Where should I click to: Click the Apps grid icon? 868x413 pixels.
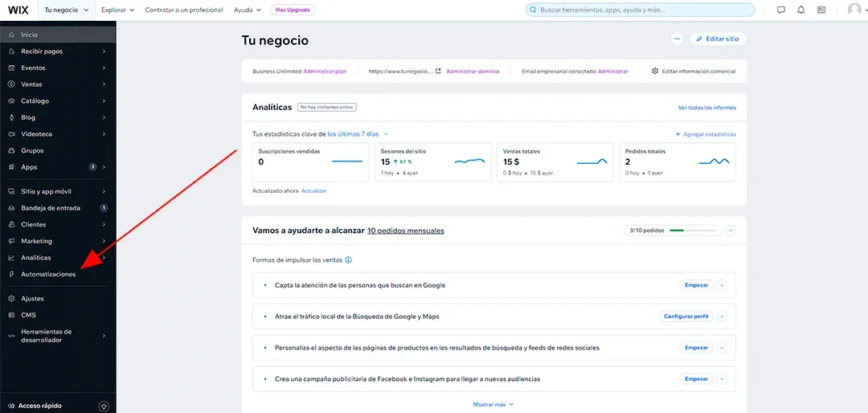(11, 167)
